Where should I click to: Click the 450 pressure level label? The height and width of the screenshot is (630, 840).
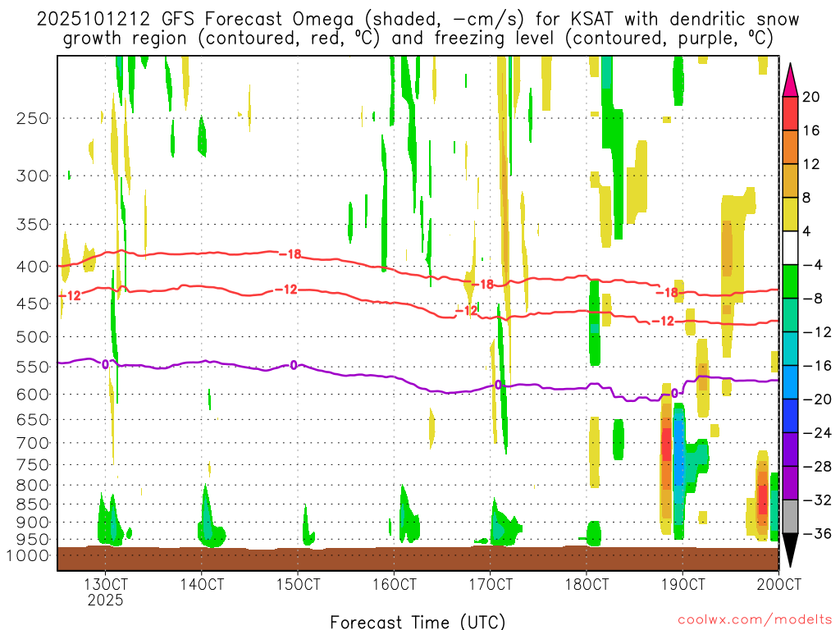[33, 304]
